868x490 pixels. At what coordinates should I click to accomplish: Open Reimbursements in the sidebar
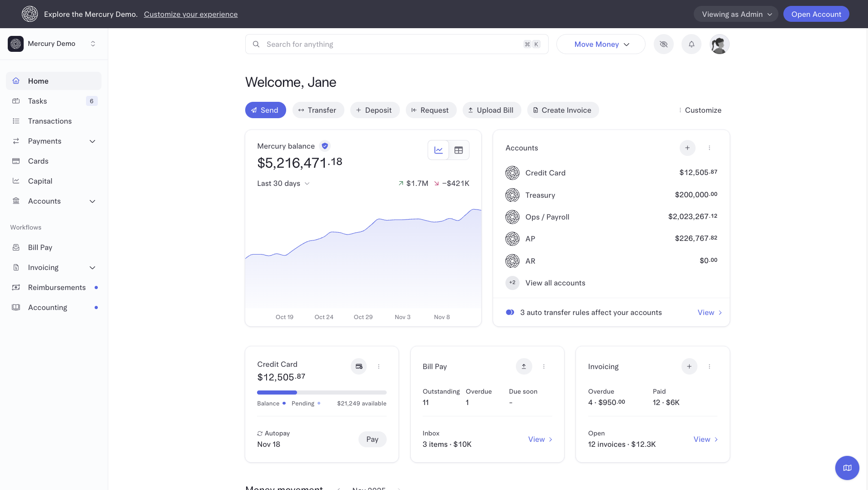click(x=54, y=287)
